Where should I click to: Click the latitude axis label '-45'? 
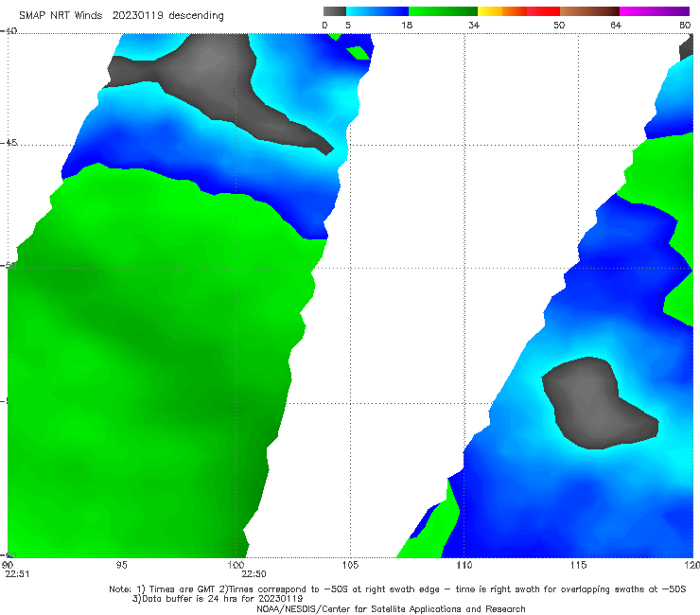click(9, 143)
